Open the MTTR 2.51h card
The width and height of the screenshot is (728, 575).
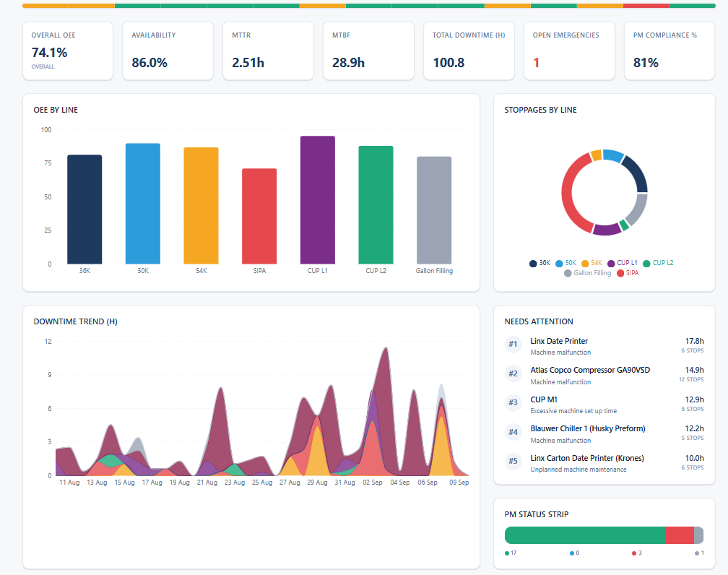(269, 51)
